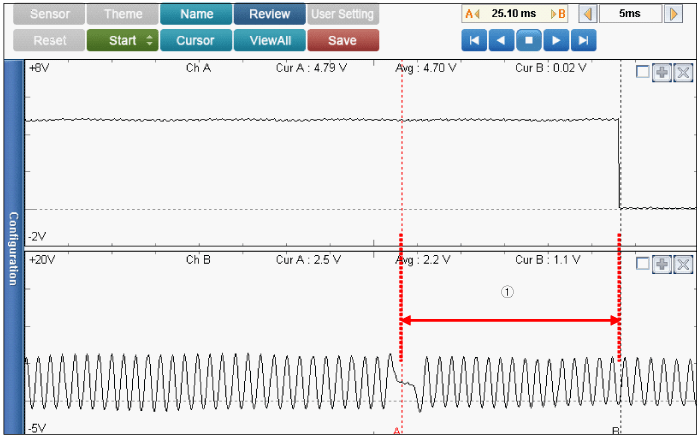Screen dimensions: 700x437
Task: Tick the Ch B checkbox
Action: [x=642, y=264]
